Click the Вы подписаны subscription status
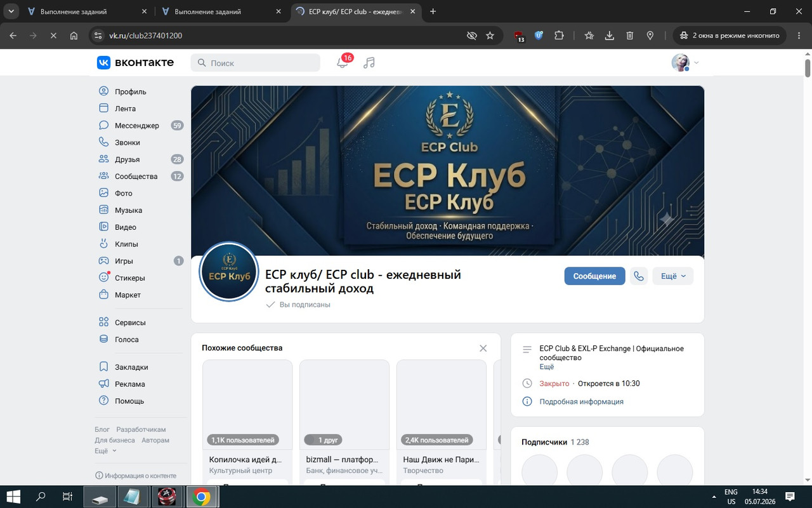This screenshot has width=812, height=508. pos(298,305)
